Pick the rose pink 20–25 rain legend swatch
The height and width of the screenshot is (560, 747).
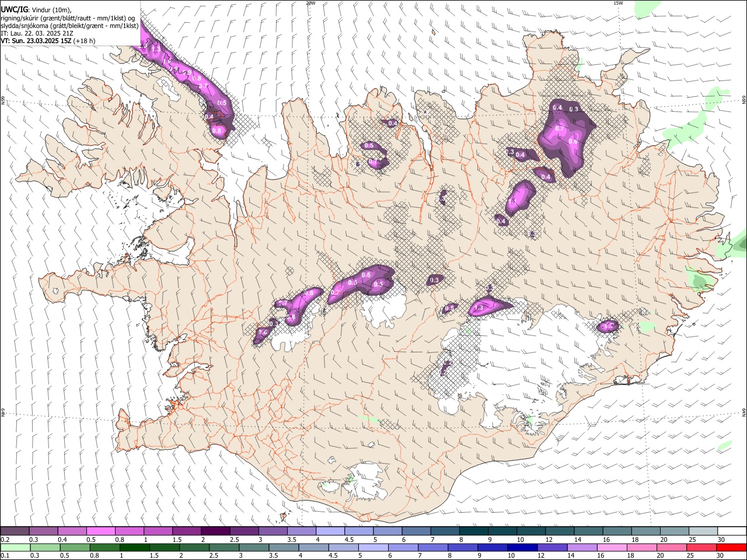pyautogui.click(x=673, y=547)
